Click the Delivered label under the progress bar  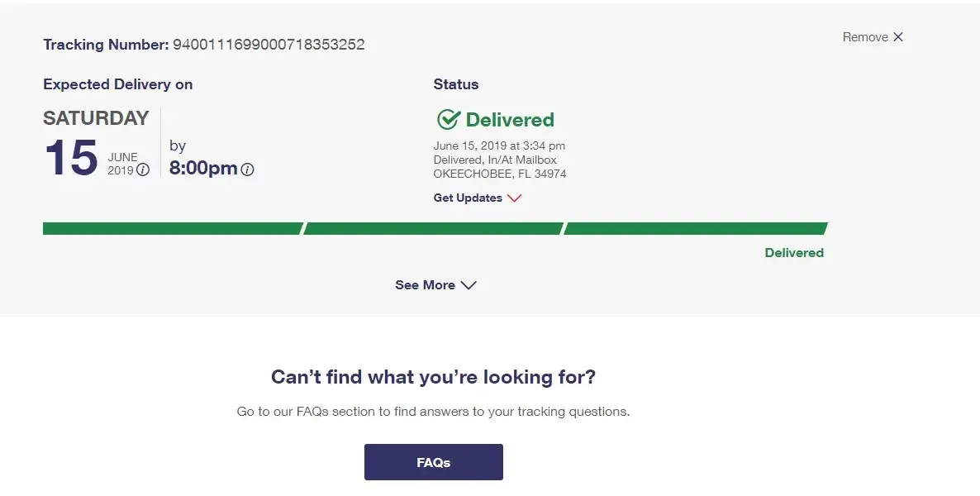point(794,253)
